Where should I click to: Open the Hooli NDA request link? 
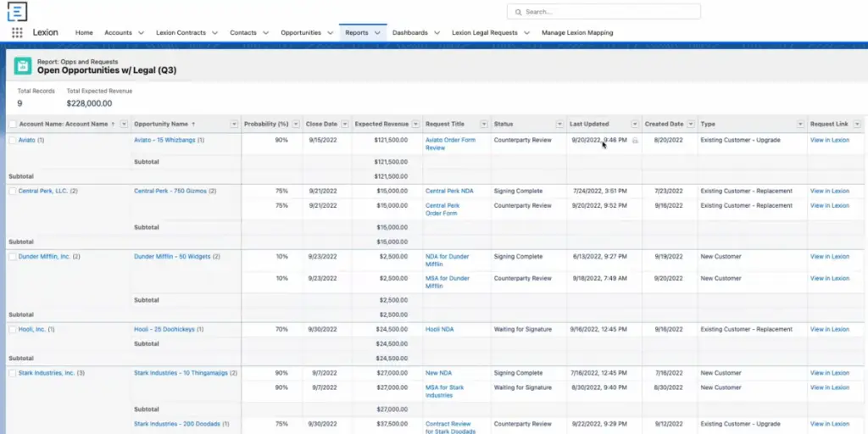pyautogui.click(x=439, y=329)
